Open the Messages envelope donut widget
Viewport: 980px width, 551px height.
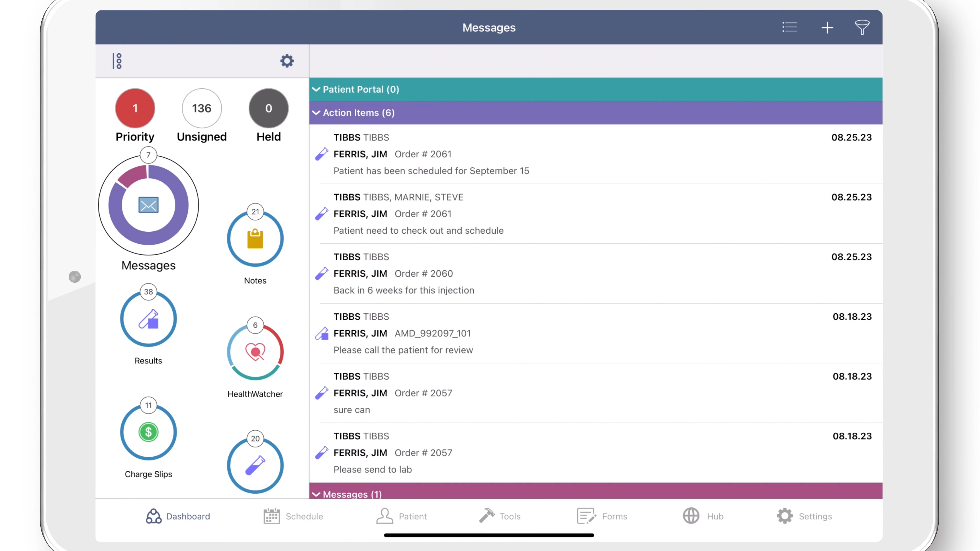[148, 205]
